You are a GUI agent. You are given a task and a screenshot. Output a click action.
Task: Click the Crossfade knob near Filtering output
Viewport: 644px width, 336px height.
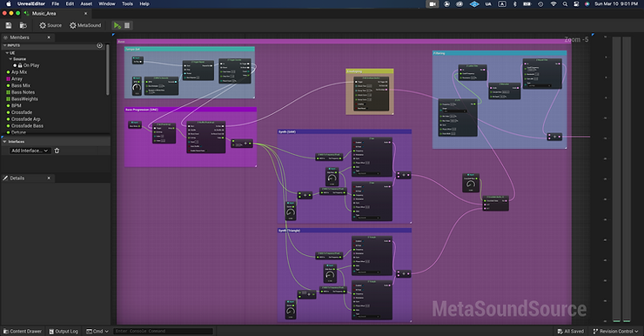tap(470, 185)
